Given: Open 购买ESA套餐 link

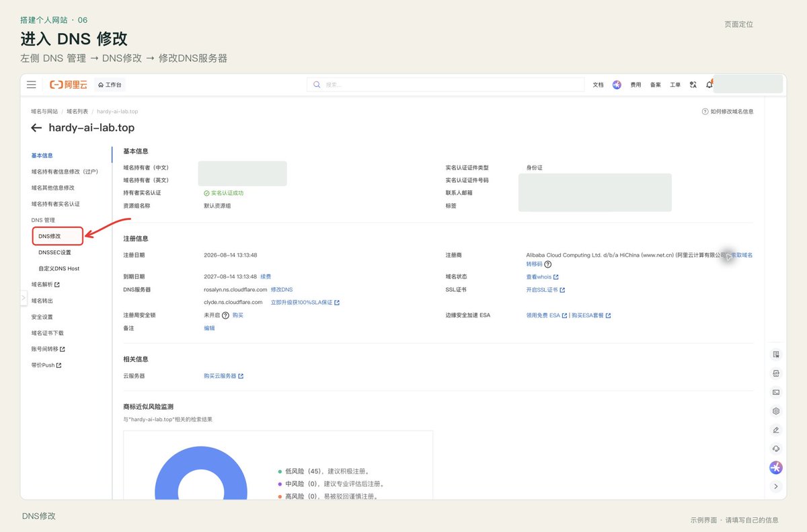Looking at the screenshot, I should tap(591, 315).
